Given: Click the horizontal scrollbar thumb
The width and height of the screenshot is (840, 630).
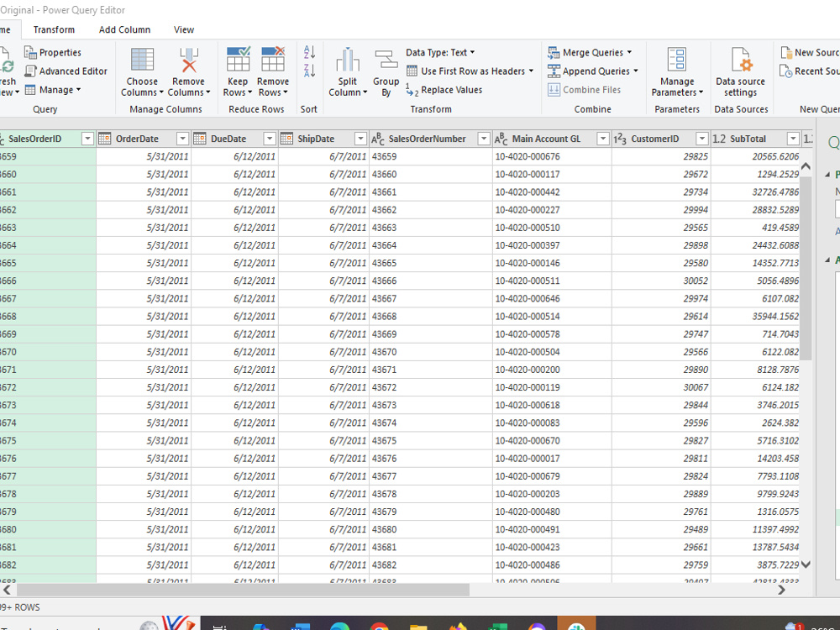Looking at the screenshot, I should click(x=244, y=590).
